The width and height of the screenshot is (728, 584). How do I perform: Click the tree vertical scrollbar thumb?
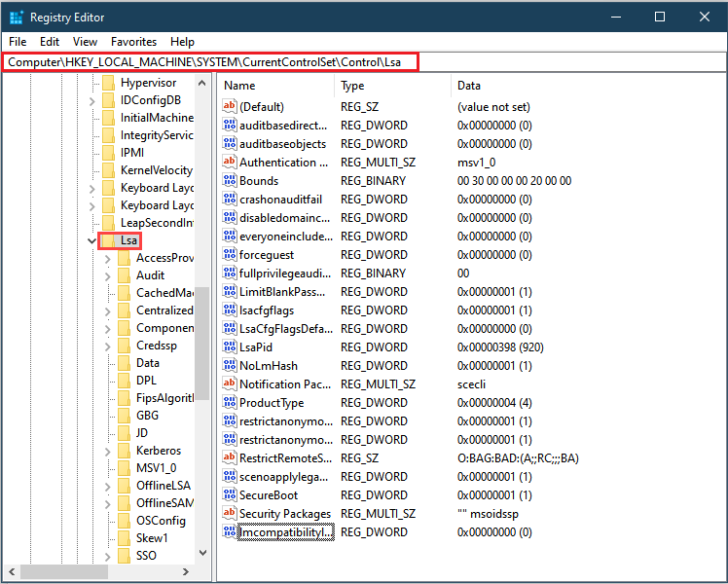(202, 343)
